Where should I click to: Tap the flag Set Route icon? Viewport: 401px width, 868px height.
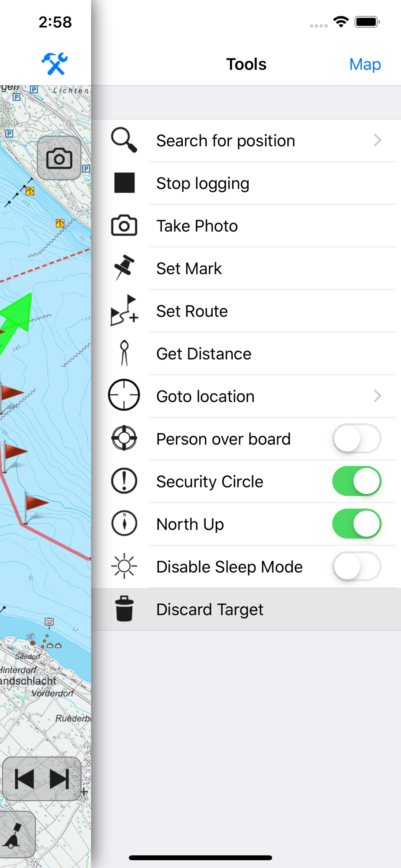[x=124, y=310]
